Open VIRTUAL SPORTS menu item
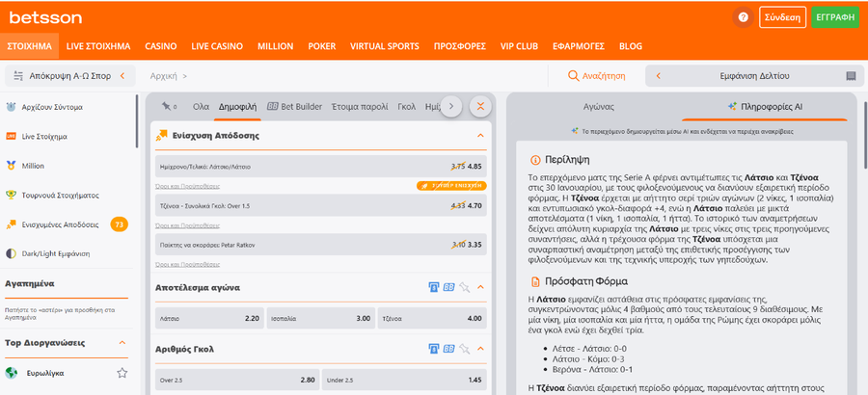This screenshot has height=395, width=868. point(385,46)
